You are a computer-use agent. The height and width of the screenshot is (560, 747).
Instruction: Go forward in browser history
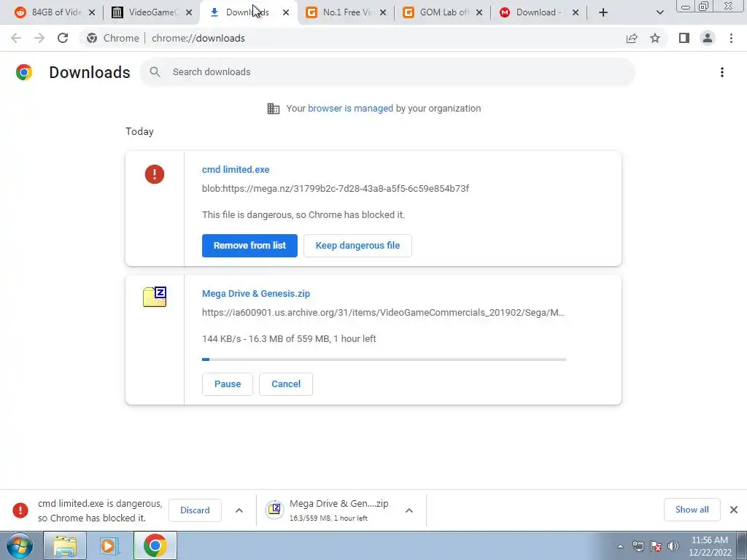point(39,38)
